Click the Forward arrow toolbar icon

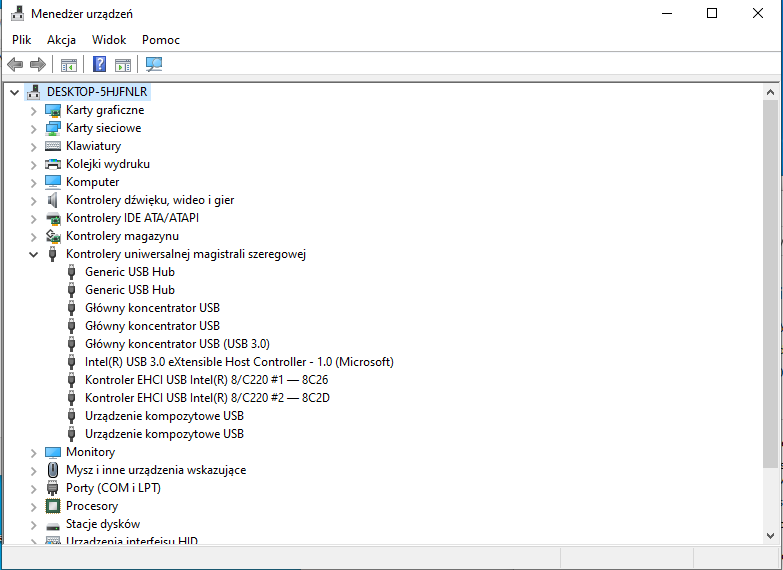point(38,64)
